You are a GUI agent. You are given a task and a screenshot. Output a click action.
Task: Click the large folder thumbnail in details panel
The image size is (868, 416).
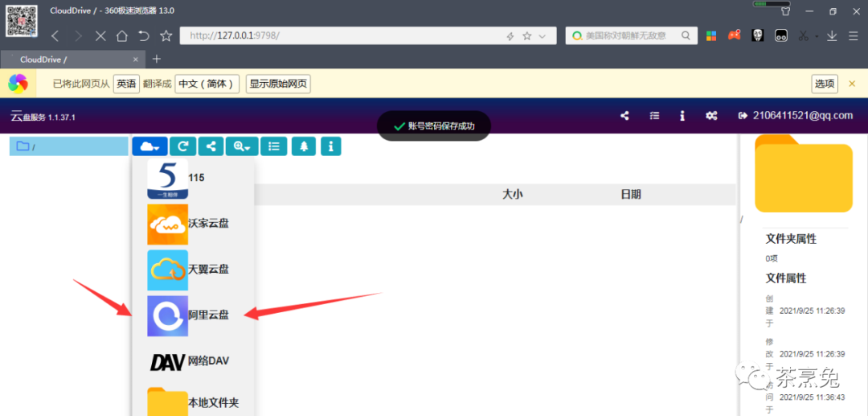coord(803,173)
